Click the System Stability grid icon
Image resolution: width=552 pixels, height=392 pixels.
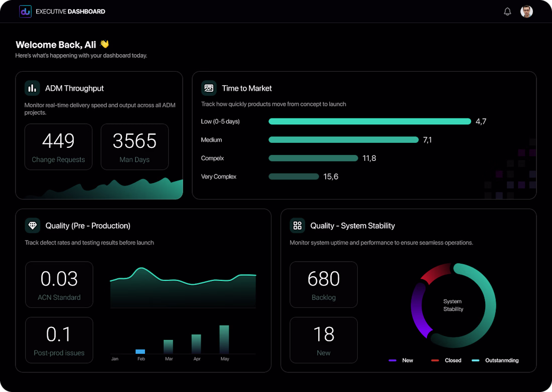[297, 226]
